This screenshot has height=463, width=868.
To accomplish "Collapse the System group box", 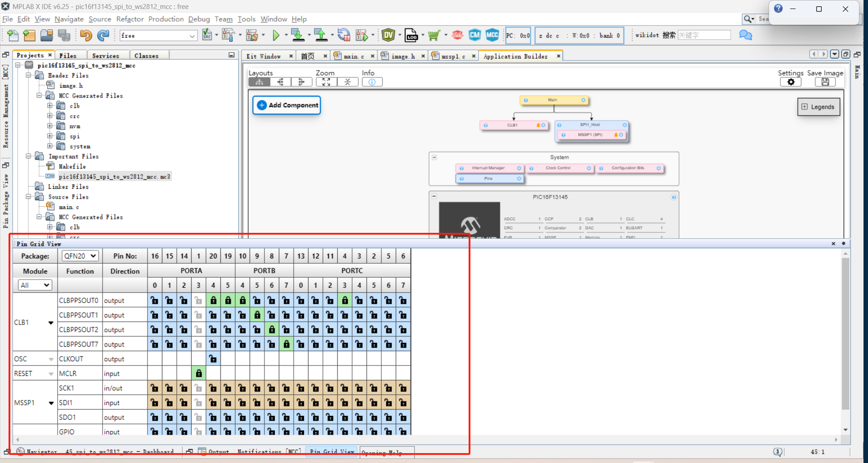I will (434, 157).
